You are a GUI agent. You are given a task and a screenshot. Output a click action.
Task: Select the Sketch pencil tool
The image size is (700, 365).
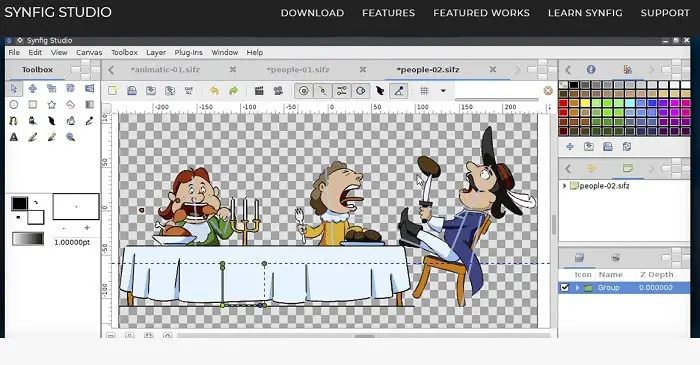point(33,137)
